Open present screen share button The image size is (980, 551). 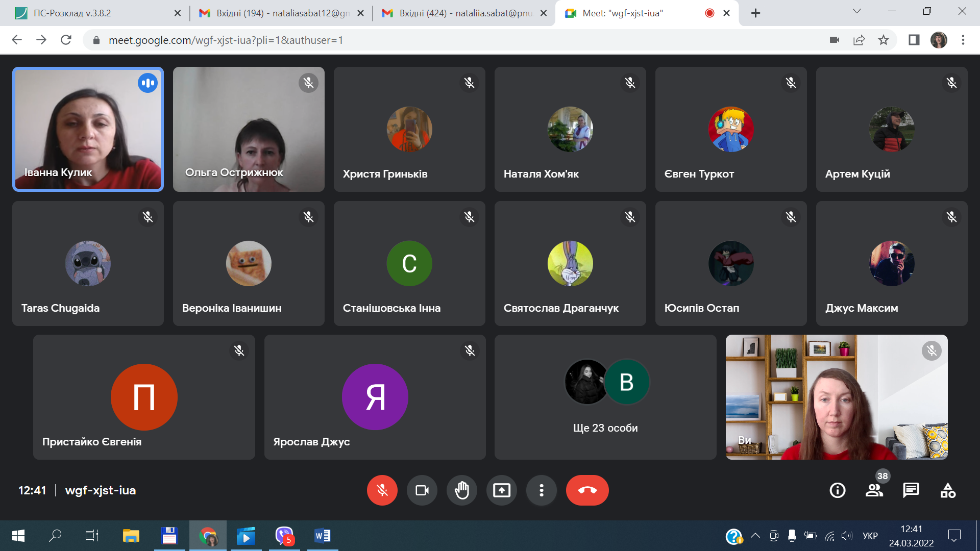501,490
